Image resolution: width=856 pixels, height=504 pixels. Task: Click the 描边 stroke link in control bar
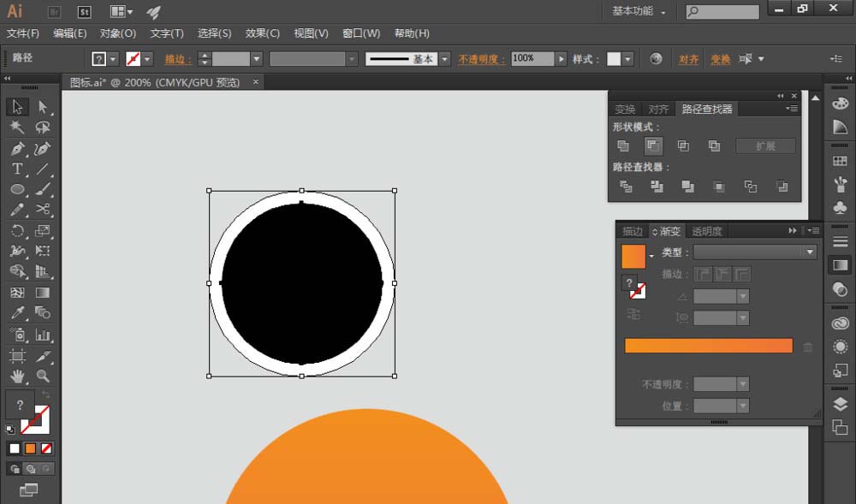click(179, 59)
